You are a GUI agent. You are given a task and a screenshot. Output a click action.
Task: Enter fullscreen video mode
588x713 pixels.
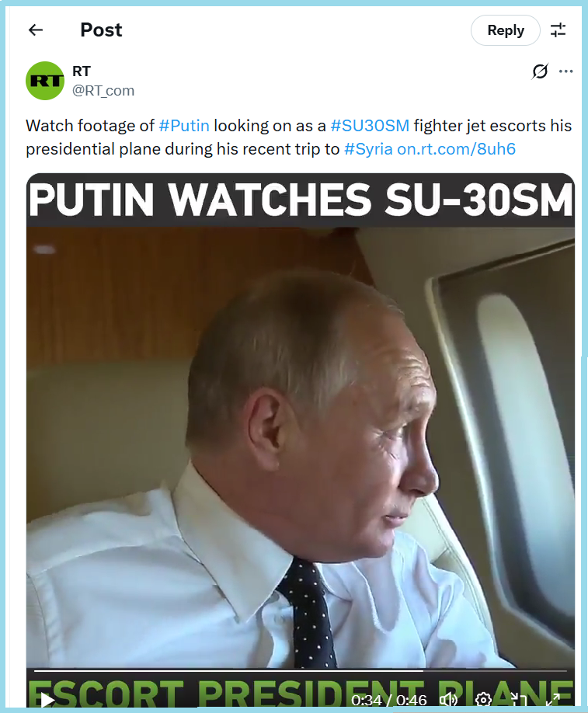[552, 700]
